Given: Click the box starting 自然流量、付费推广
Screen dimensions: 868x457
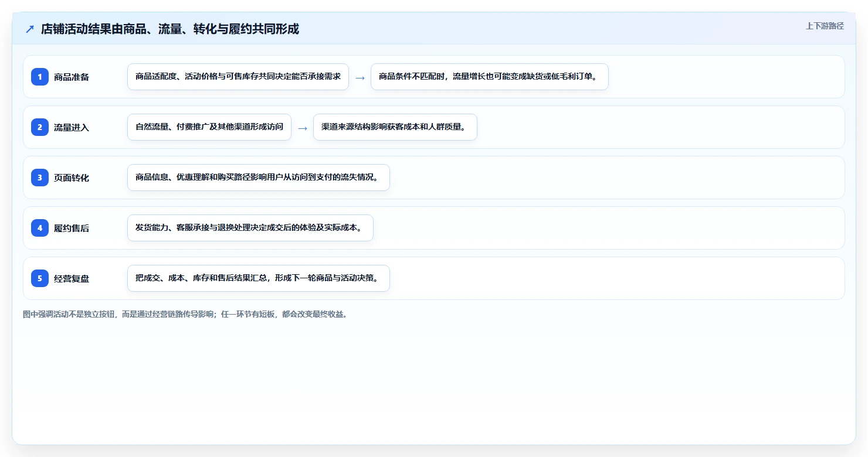Looking at the screenshot, I should 209,127.
